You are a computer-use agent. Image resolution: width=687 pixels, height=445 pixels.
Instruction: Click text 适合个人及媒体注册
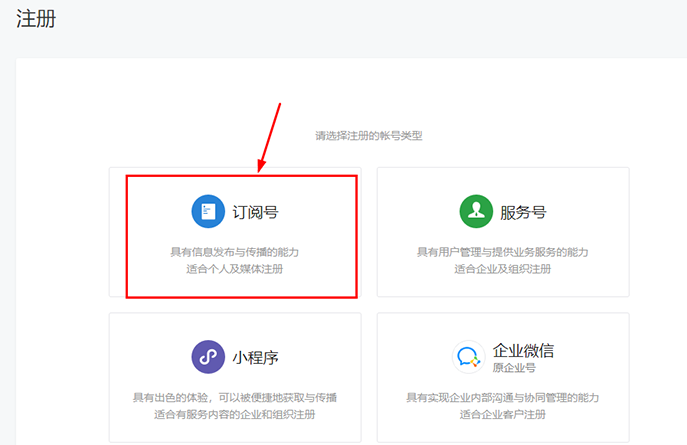[x=235, y=269]
